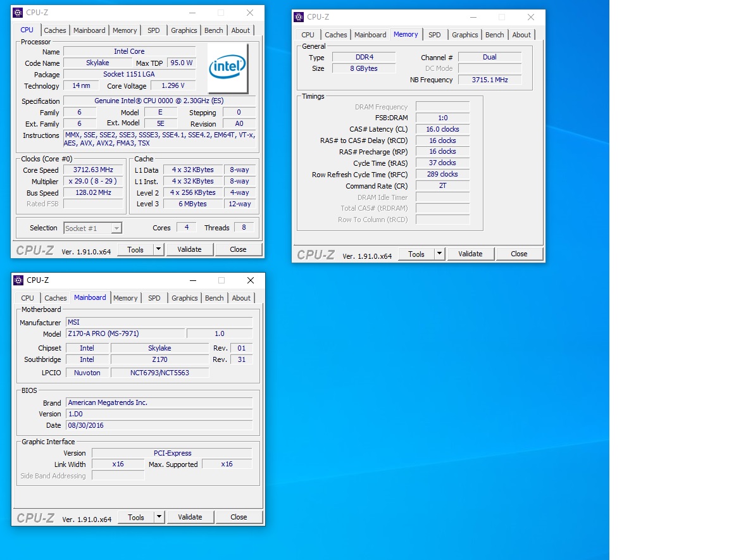Select the Graphics tab in the Memory window
Viewport: 729px width, 560px height.
(x=464, y=35)
